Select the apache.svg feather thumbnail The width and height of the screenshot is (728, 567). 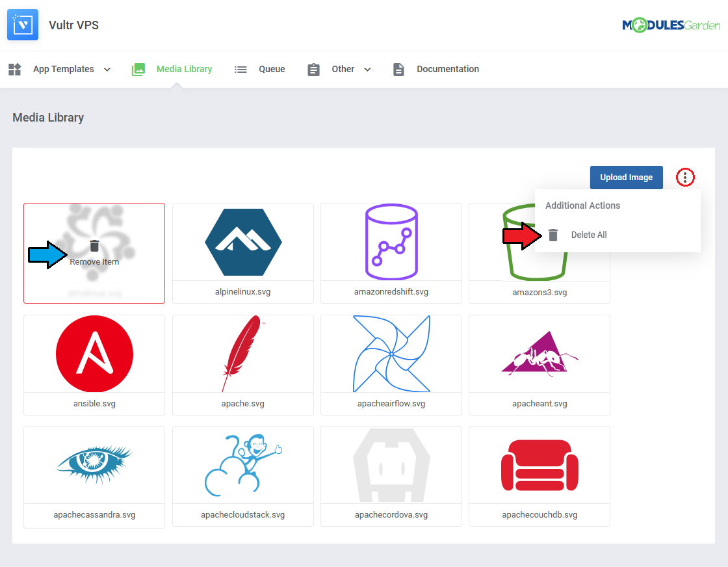243,354
